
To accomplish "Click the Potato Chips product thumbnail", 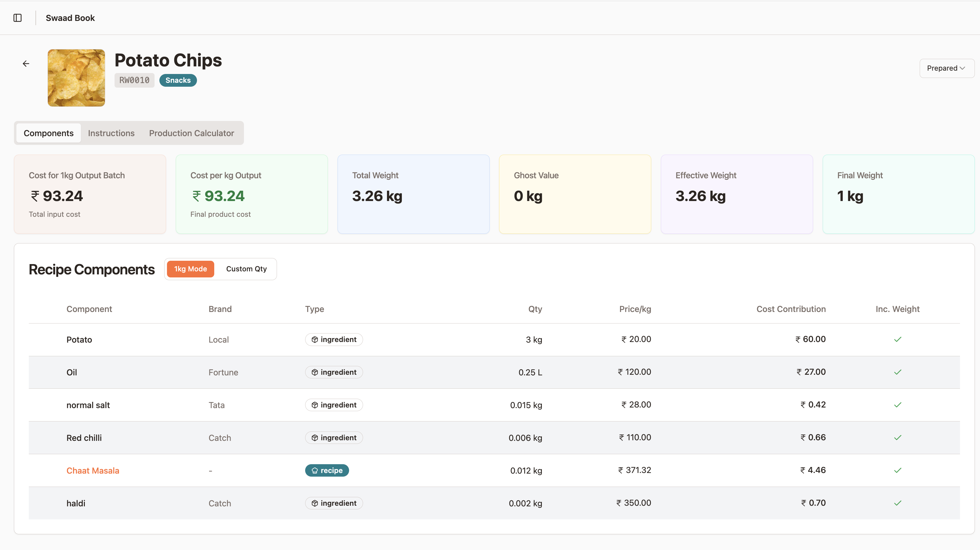I will [76, 78].
